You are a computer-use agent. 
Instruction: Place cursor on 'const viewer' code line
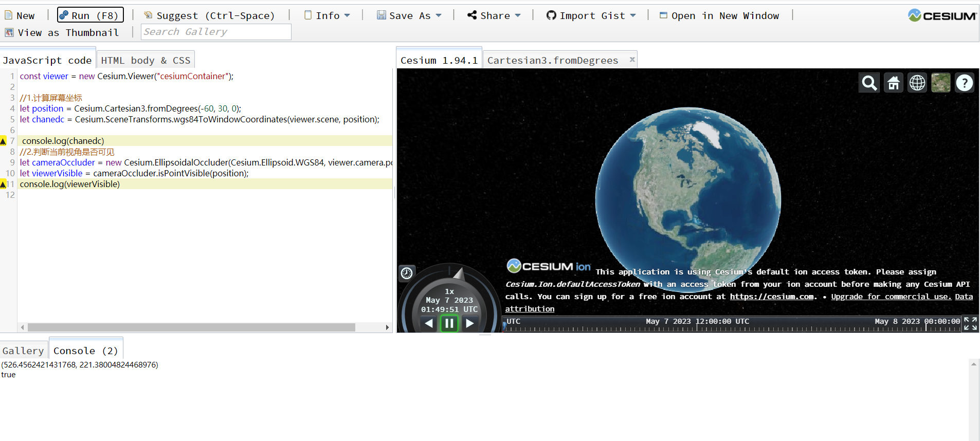click(x=126, y=76)
